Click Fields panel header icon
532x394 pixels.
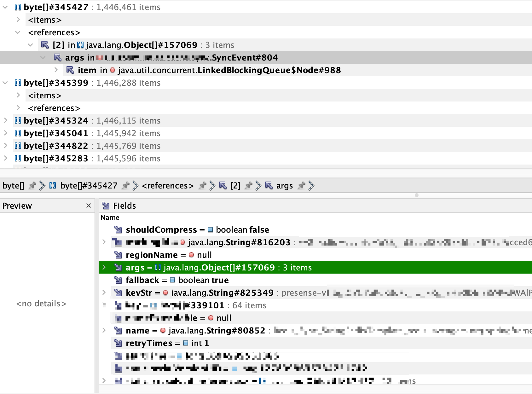(x=106, y=206)
